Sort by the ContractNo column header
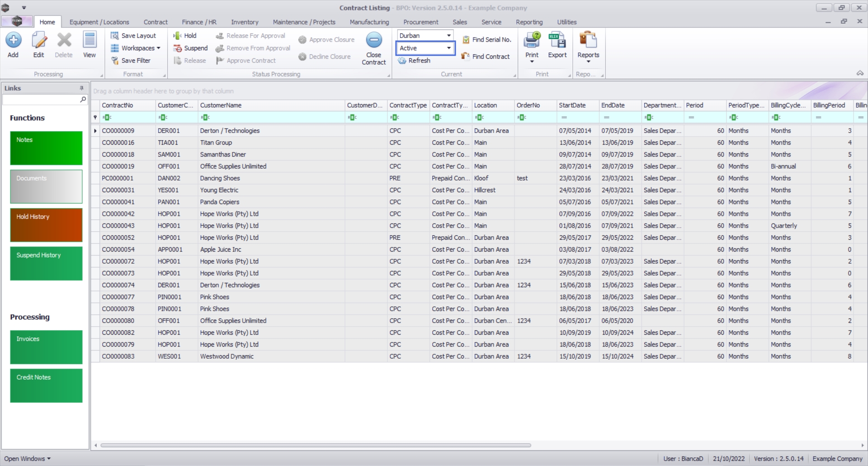The image size is (868, 466). coord(127,105)
